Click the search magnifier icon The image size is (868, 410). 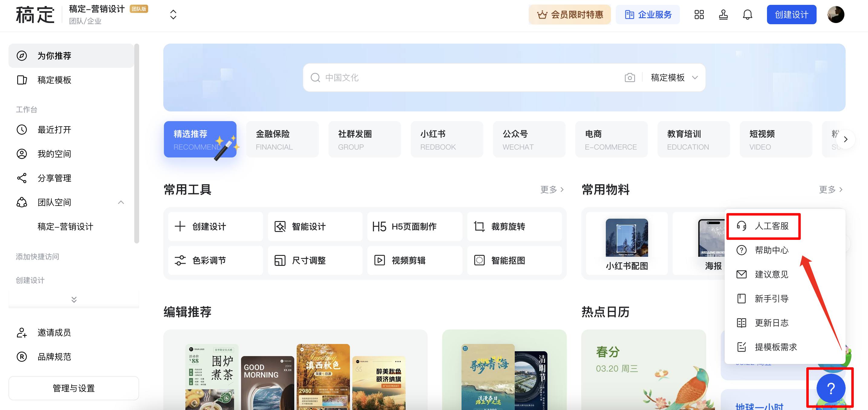pyautogui.click(x=315, y=78)
